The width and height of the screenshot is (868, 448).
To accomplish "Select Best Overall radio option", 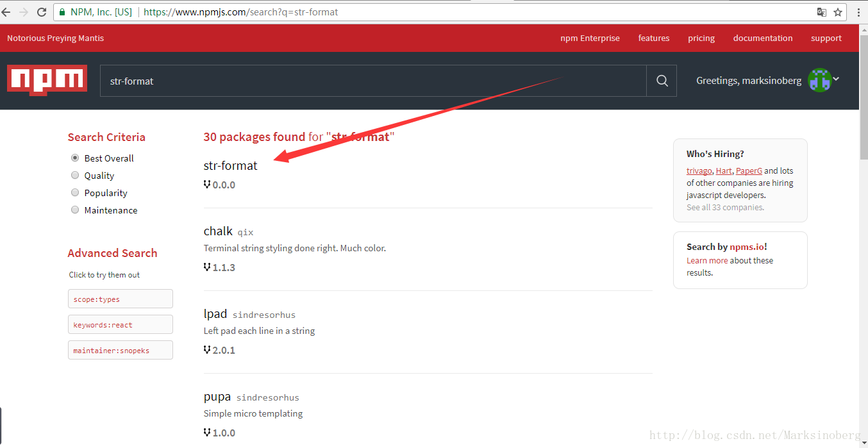I will 75,158.
